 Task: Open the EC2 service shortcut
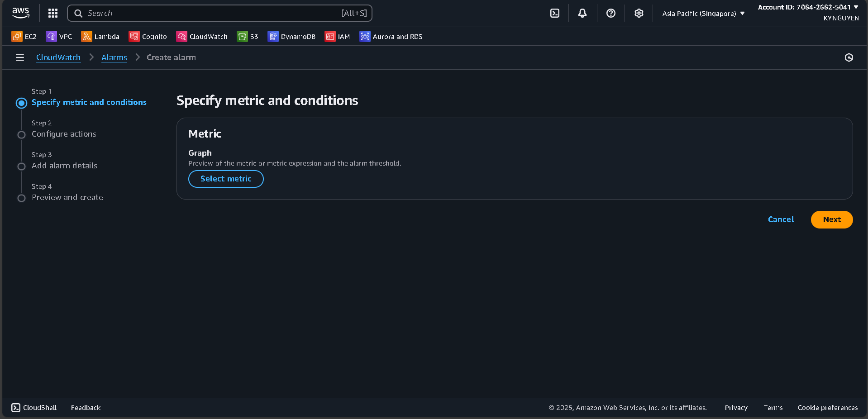(x=24, y=37)
